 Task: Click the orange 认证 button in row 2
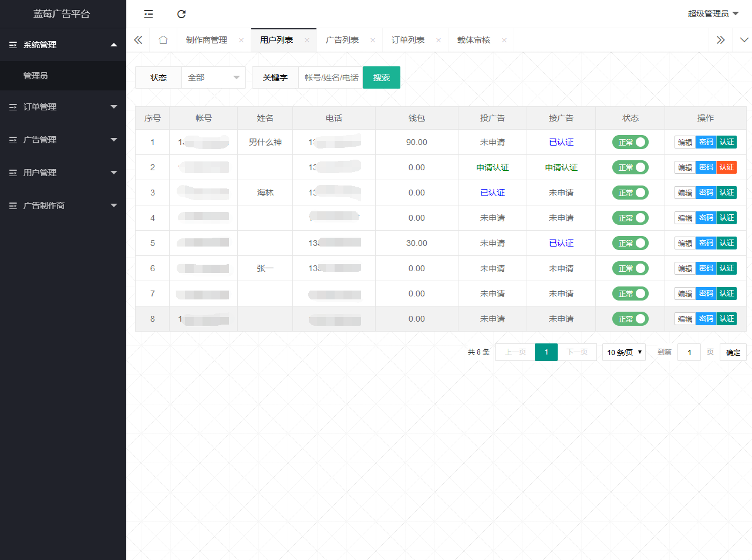pyautogui.click(x=727, y=167)
